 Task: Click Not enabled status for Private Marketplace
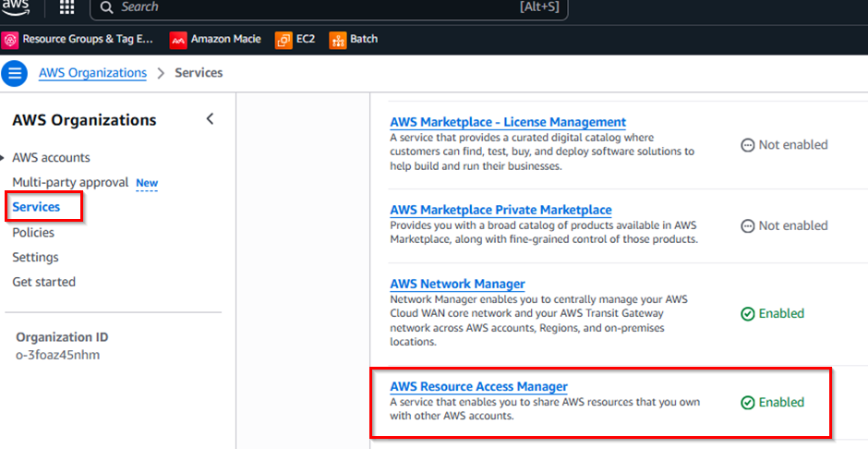792,225
